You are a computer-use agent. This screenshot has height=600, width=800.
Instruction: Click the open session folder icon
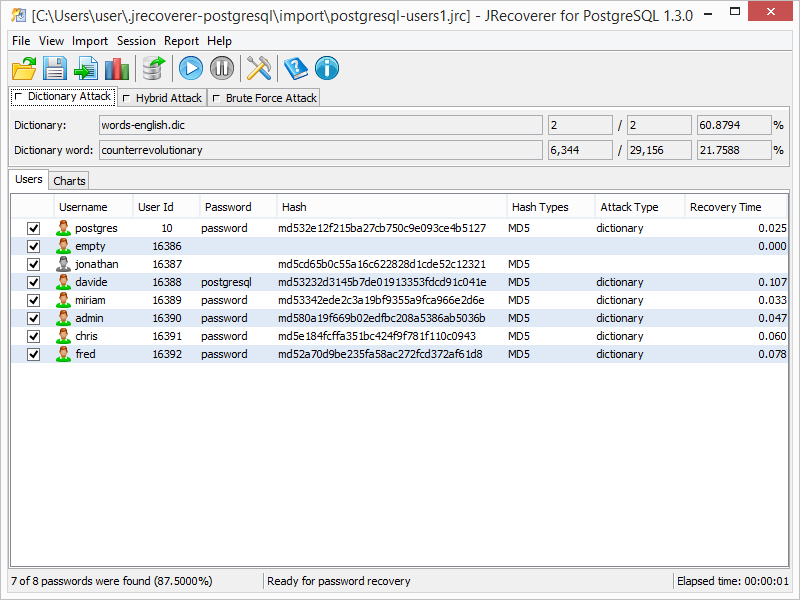pos(24,68)
